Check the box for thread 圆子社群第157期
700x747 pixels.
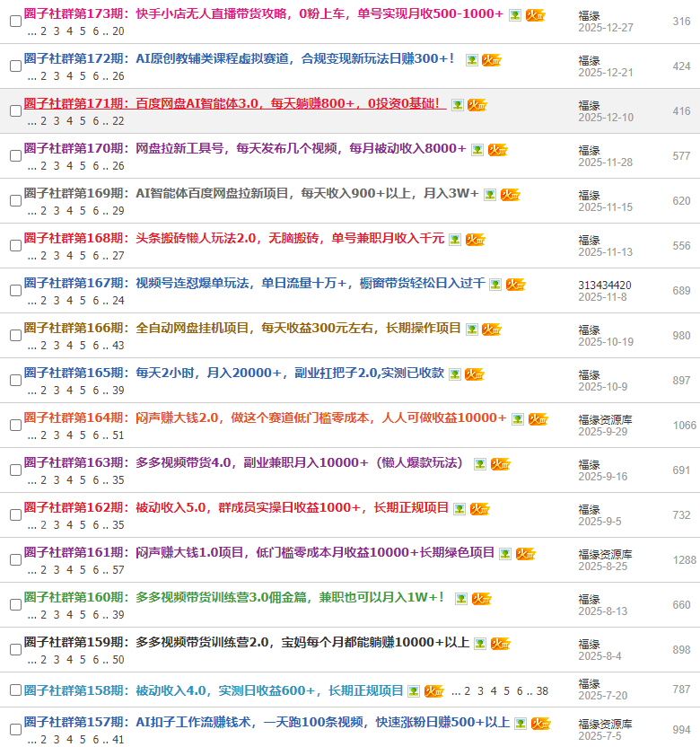point(15,727)
